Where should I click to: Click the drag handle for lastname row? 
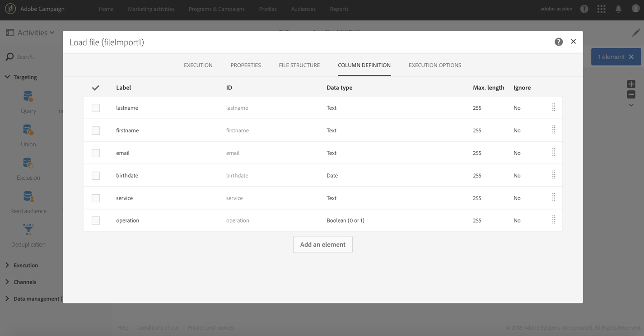click(554, 107)
